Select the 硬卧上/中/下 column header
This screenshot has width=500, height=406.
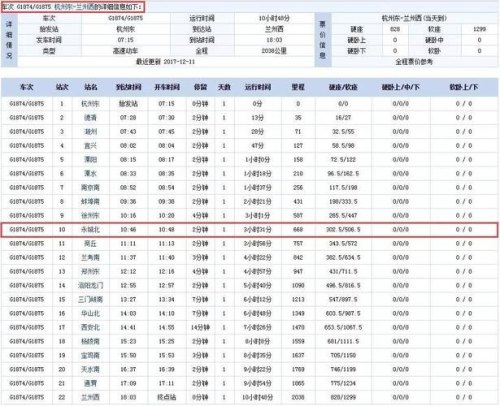pyautogui.click(x=401, y=87)
